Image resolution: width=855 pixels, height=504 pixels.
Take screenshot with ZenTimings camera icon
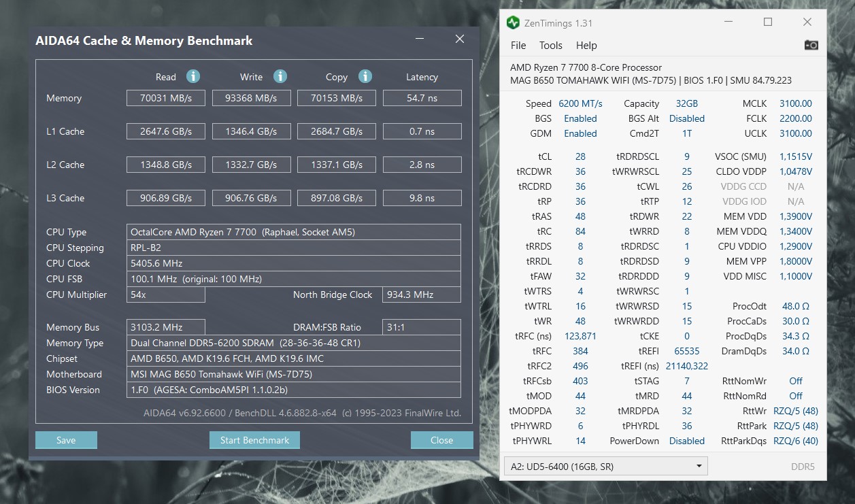811,45
